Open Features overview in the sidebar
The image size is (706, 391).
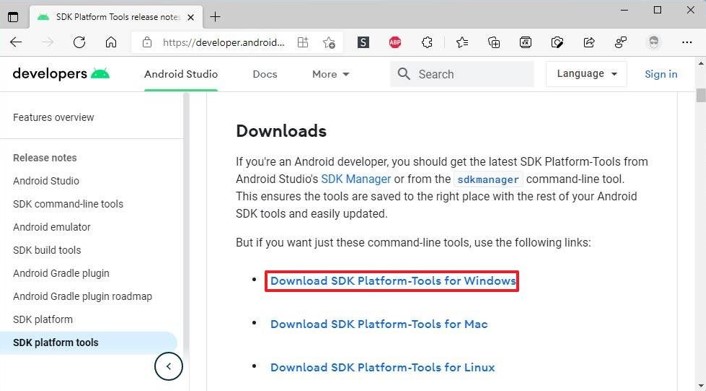click(54, 118)
